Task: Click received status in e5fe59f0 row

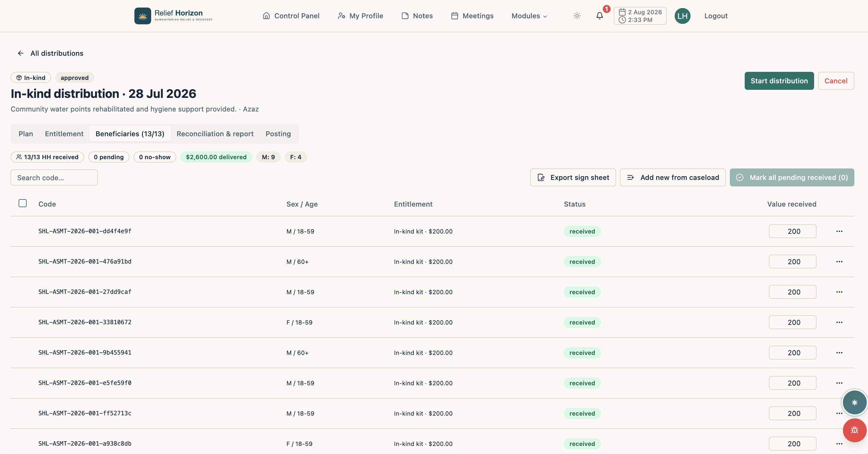Action: [582, 383]
